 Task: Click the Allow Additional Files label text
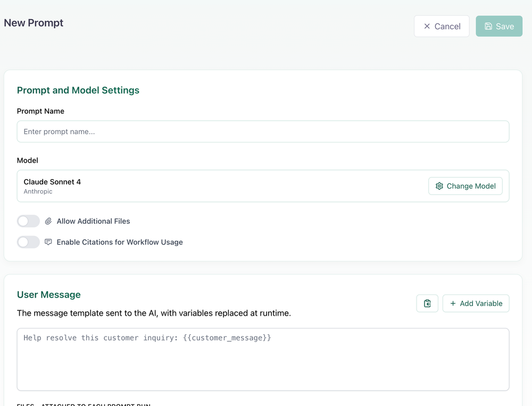click(x=93, y=221)
